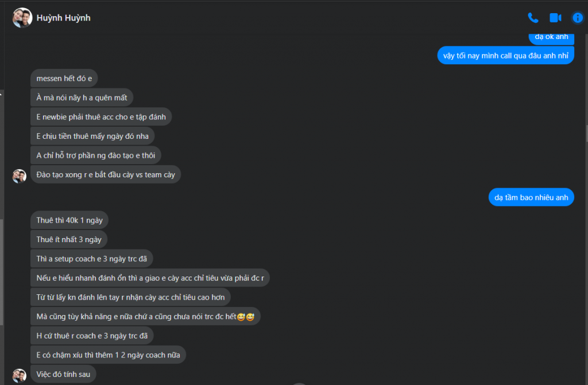Open conversation information panel icon
Viewport: 588px width, 385px height.
(578, 18)
